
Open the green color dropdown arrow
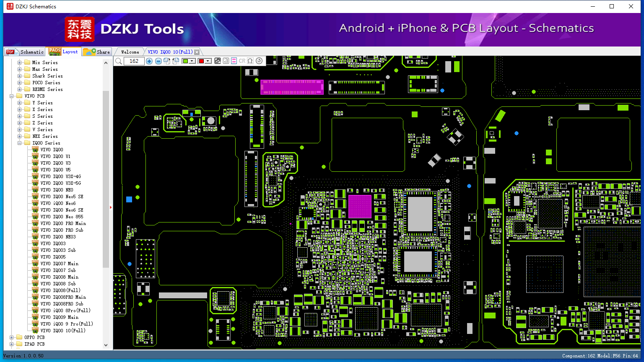(192, 61)
